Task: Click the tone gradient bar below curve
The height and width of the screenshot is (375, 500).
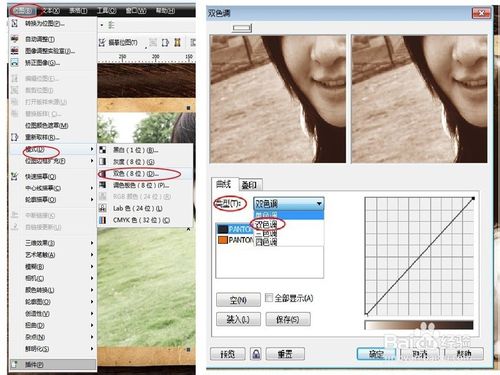Action: [x=419, y=325]
